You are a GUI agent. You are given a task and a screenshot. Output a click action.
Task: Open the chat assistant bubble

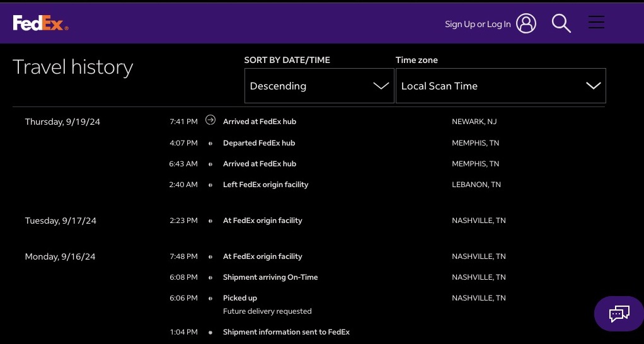coord(619,313)
